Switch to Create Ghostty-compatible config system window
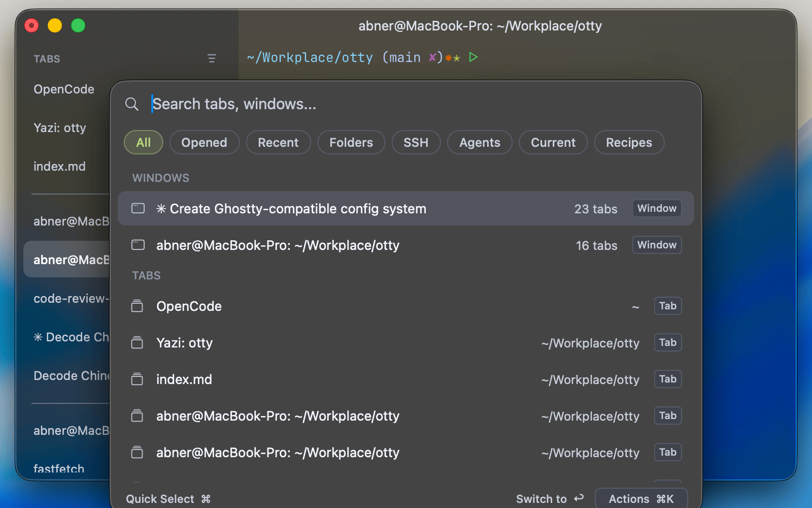 [406, 208]
